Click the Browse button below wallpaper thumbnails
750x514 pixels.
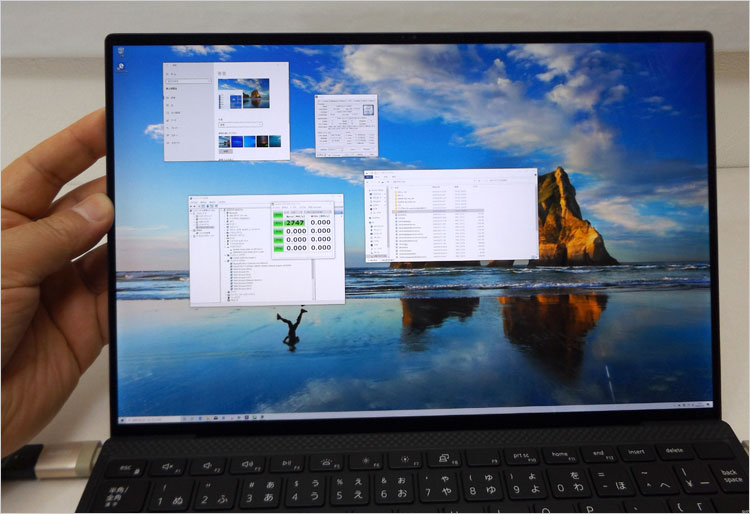[225, 152]
